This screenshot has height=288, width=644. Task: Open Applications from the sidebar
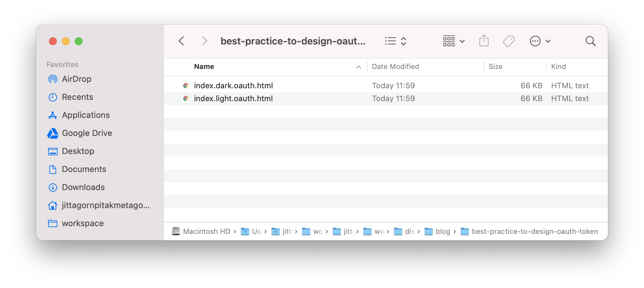coord(86,115)
